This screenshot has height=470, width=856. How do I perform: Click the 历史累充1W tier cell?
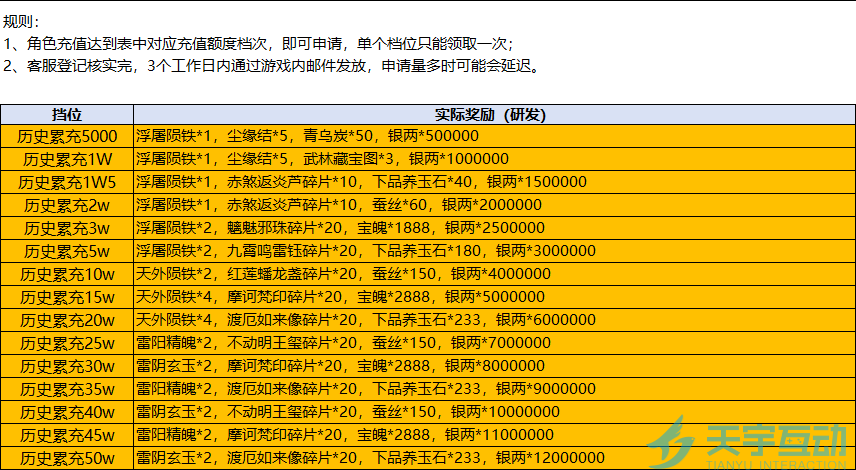click(67, 159)
